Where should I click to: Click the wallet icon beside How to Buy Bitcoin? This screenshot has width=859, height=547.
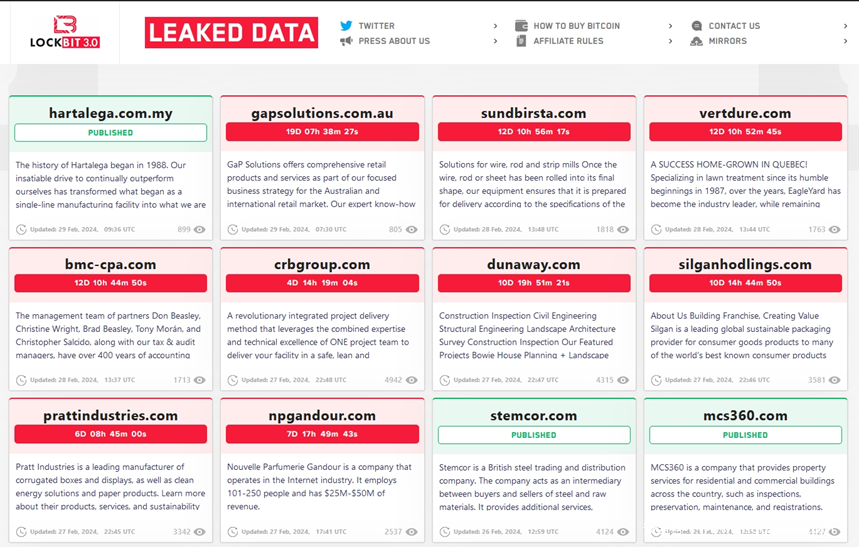(521, 26)
